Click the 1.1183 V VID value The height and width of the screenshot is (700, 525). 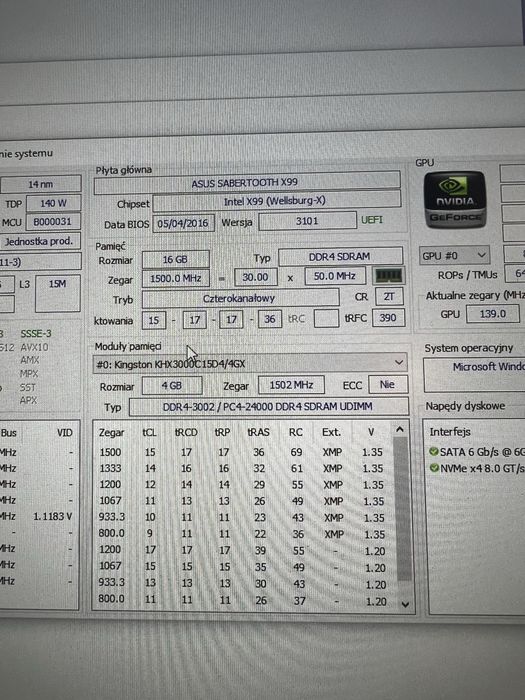[53, 517]
